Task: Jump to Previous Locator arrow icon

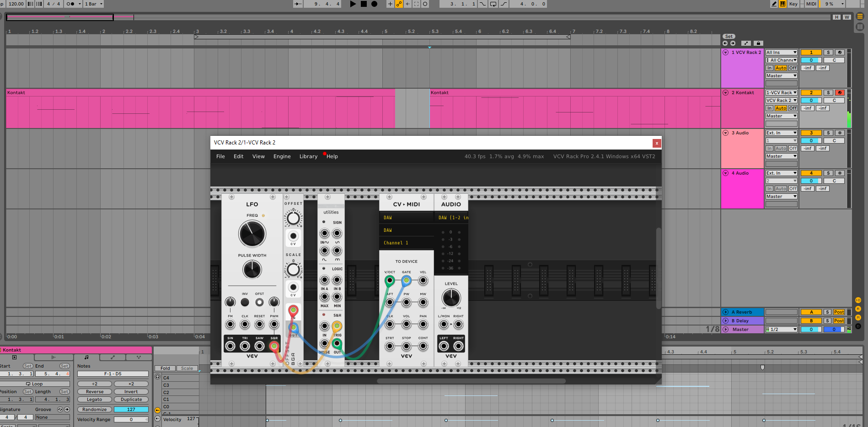Action: [x=725, y=43]
